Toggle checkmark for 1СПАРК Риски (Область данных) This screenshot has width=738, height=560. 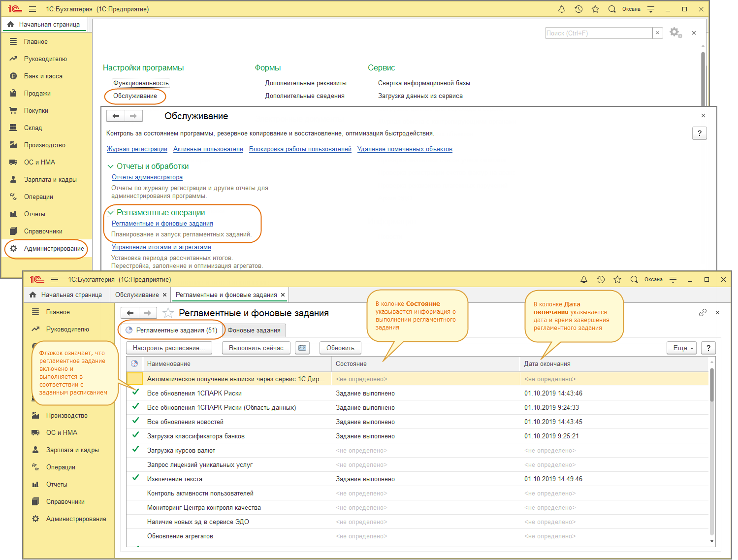(x=135, y=407)
